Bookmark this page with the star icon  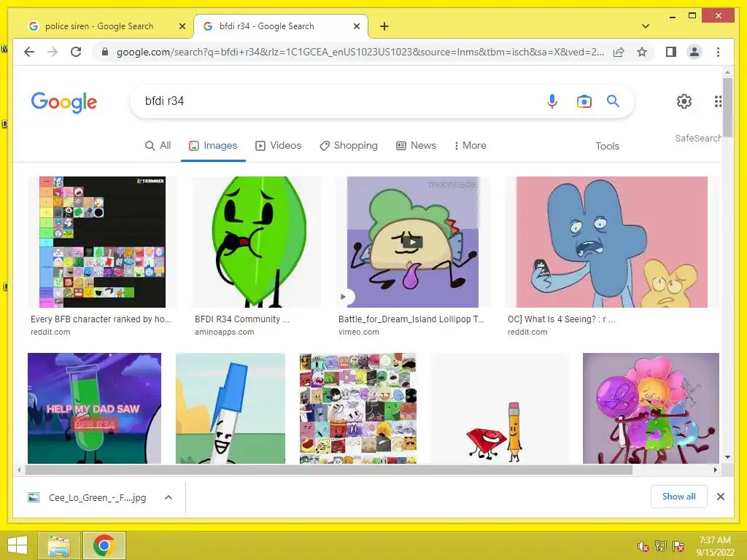coord(642,52)
